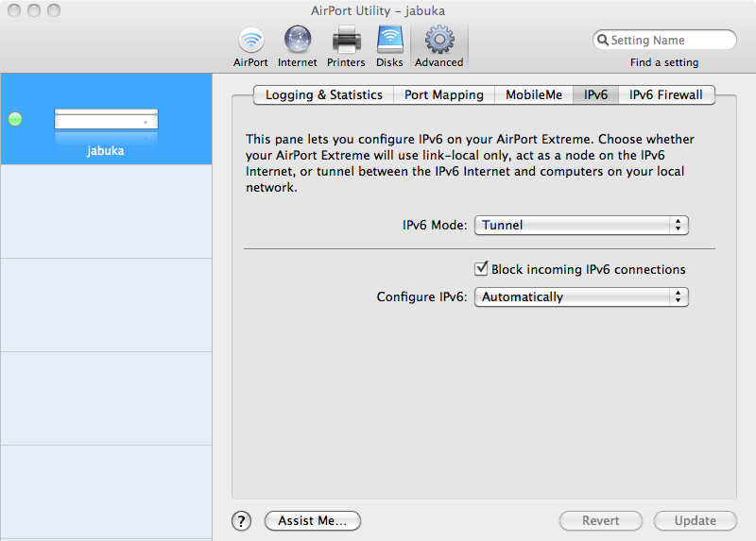
Task: Click the Update button
Action: click(x=696, y=521)
